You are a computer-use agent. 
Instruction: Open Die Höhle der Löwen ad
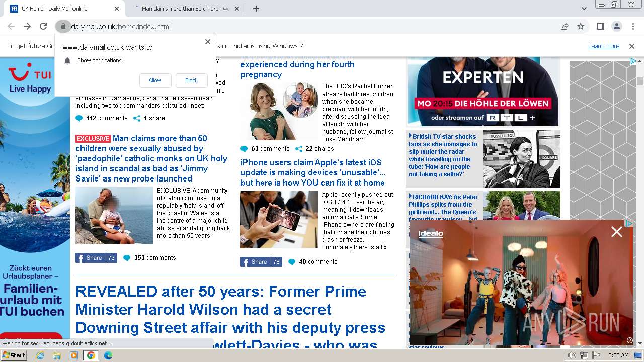click(484, 92)
